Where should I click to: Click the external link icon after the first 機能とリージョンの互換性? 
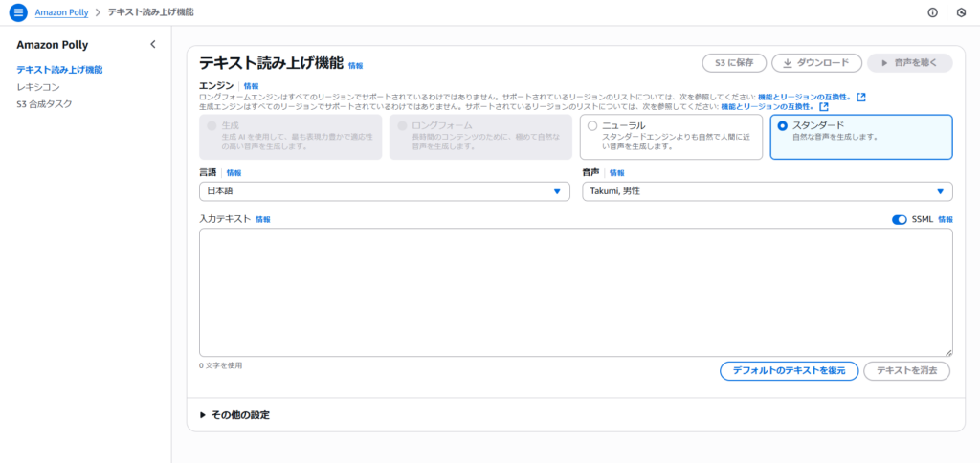(x=861, y=97)
